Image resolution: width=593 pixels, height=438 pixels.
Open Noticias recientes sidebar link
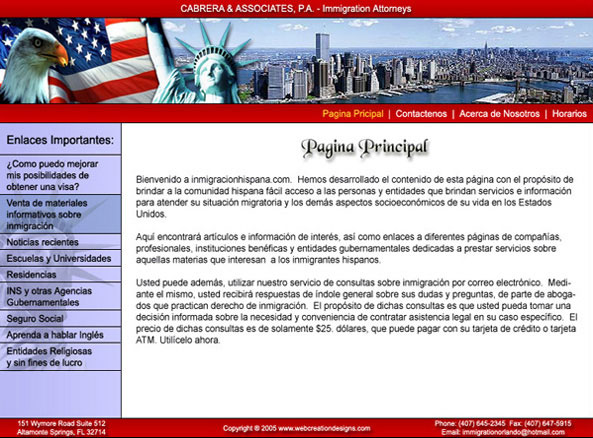pyautogui.click(x=61, y=242)
